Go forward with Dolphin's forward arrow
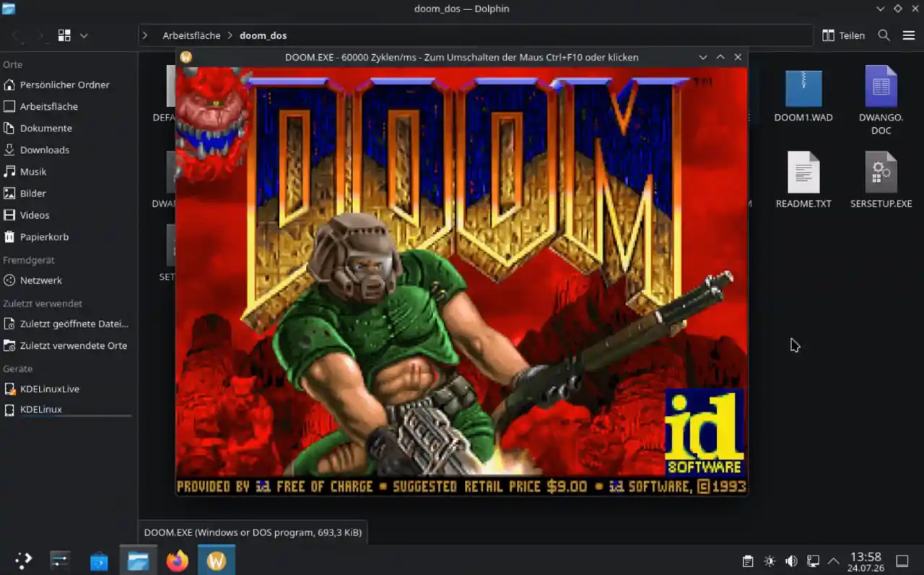The height and width of the screenshot is (575, 924). (40, 35)
